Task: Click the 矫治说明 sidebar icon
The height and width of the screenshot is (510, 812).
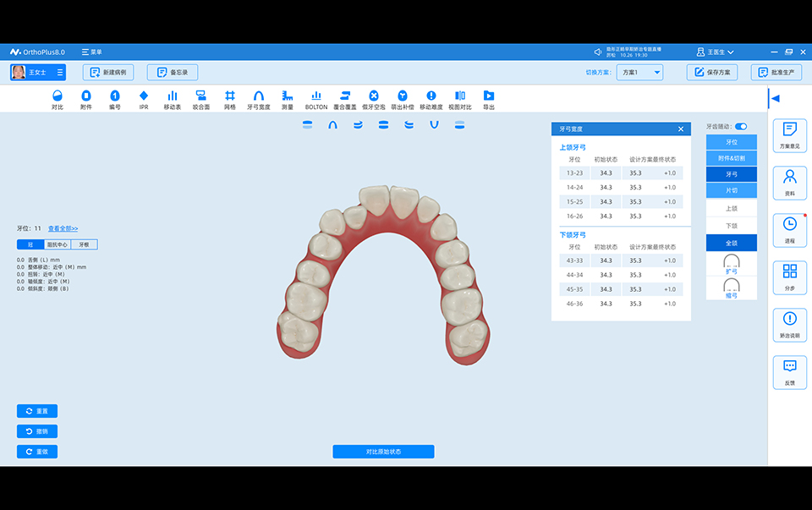Action: (789, 325)
